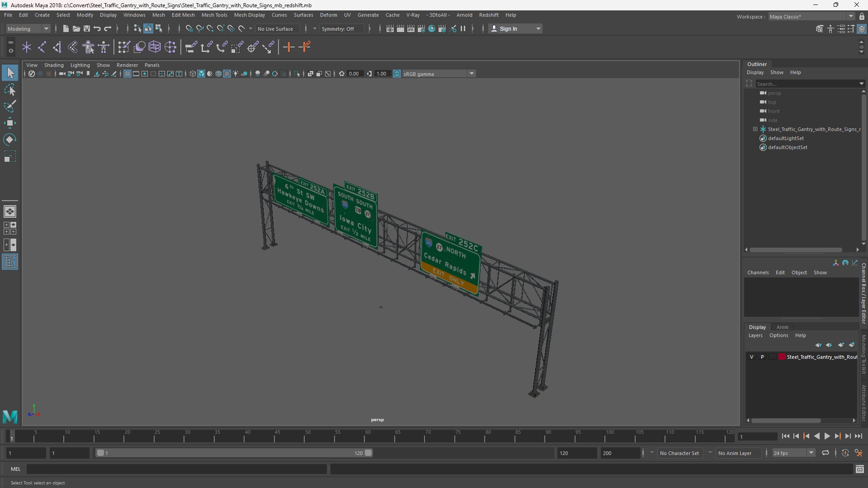Toggle the loop playback button
Screen dimensions: 868x488
[x=825, y=453]
